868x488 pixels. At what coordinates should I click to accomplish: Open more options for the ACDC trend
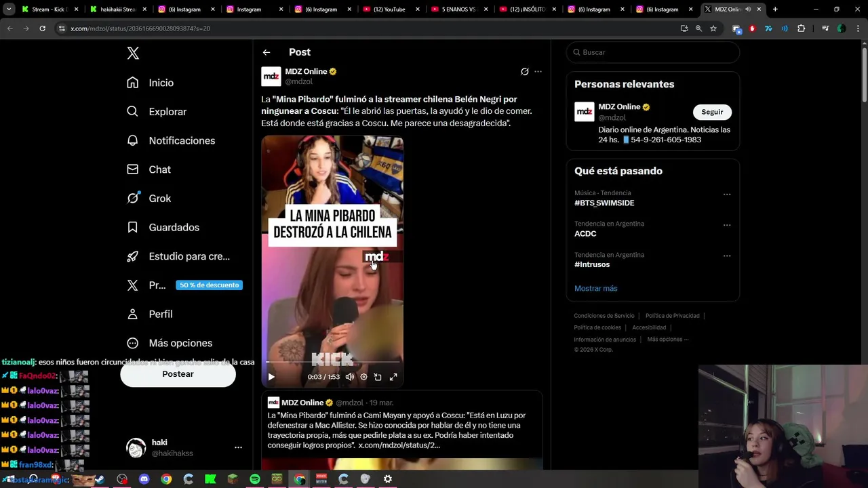click(x=727, y=225)
